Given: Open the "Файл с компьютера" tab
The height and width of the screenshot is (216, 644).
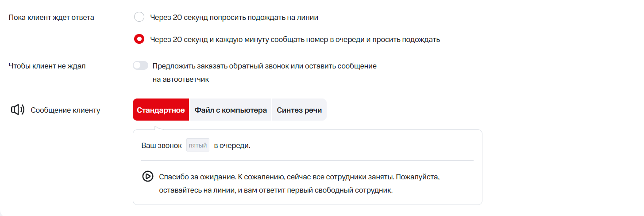Looking at the screenshot, I should pos(231,110).
